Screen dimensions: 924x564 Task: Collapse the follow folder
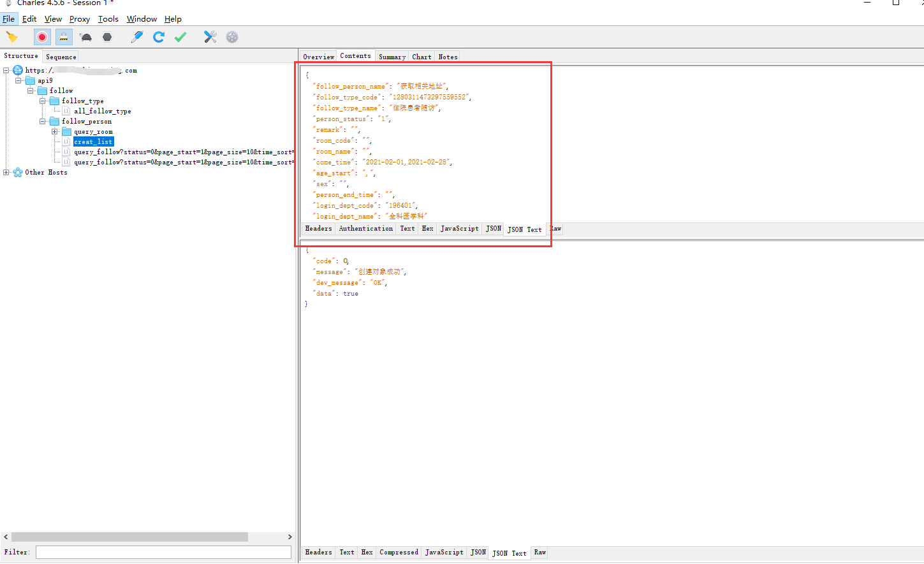coord(31,90)
